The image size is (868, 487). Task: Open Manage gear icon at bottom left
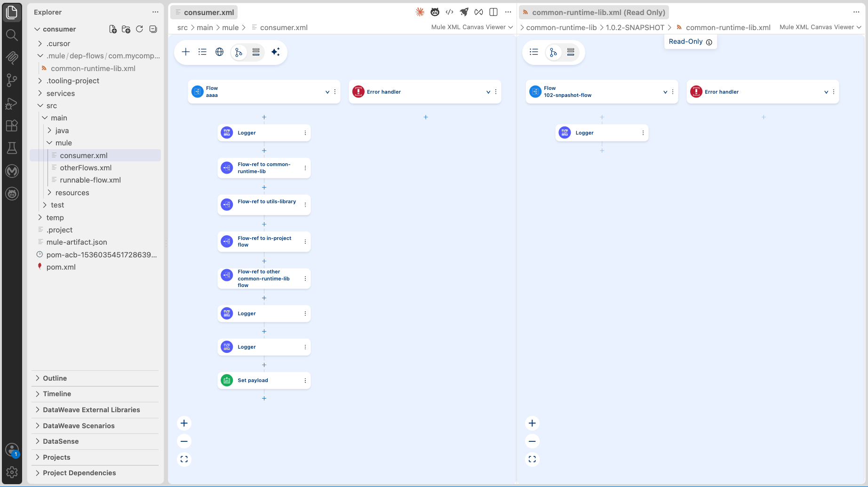click(12, 472)
